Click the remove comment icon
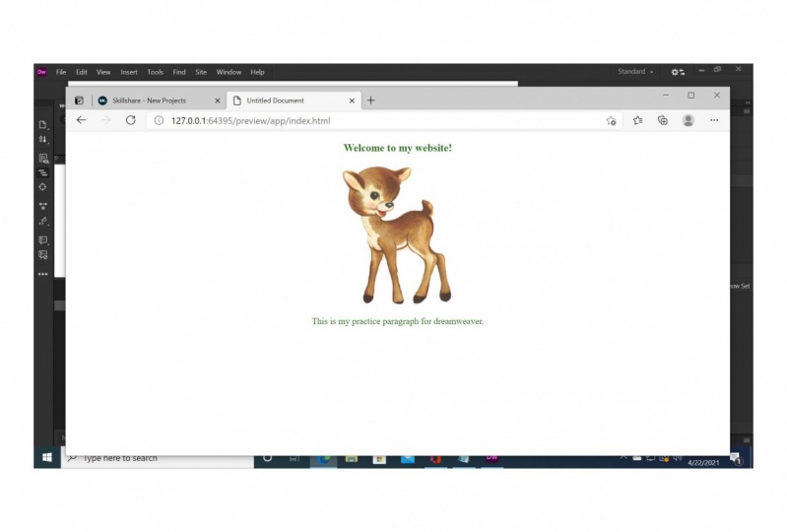Viewport: 787px width, 532px height. [x=43, y=255]
